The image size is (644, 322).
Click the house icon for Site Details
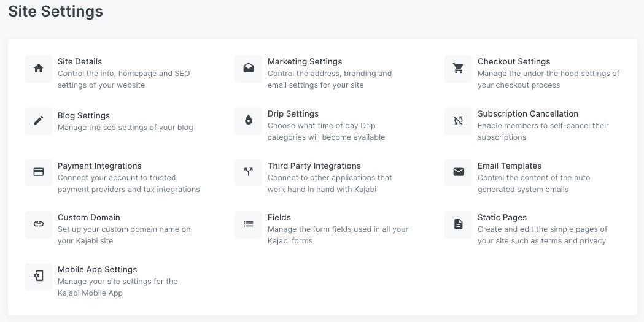[39, 68]
